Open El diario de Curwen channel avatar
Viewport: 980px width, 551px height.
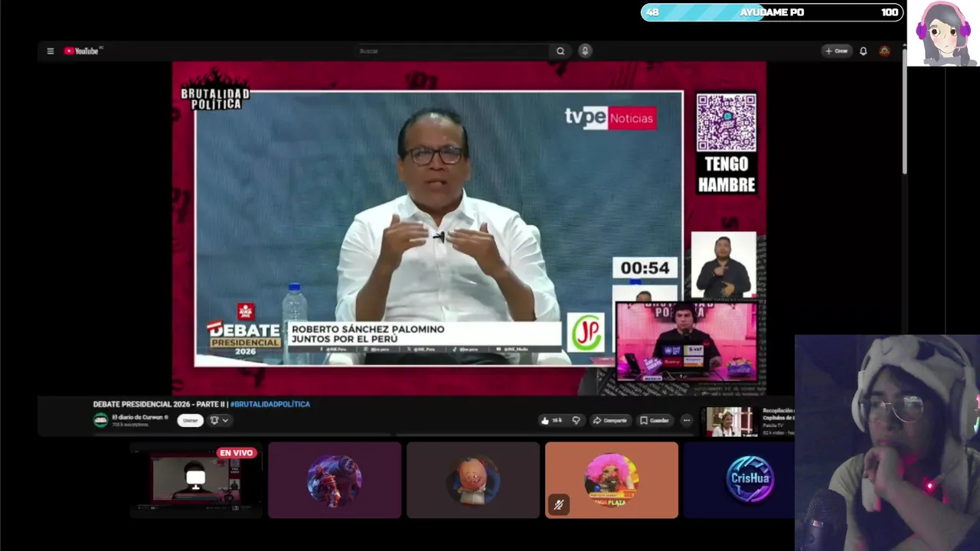(x=100, y=420)
